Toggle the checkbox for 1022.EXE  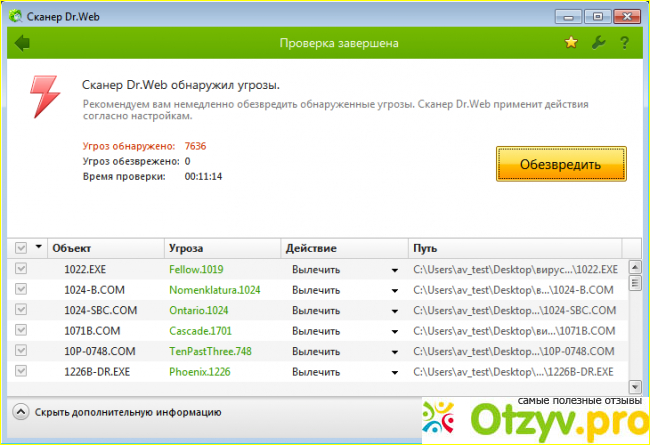(x=21, y=269)
